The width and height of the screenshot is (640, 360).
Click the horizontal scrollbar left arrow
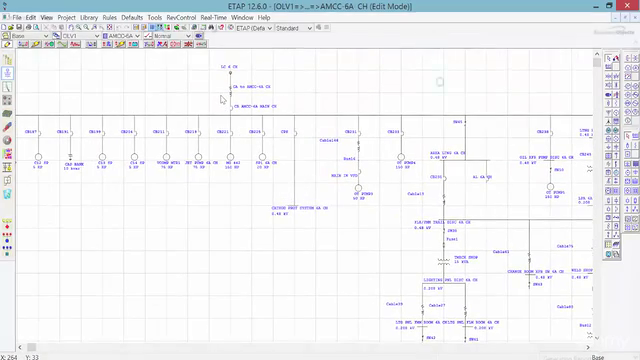click(x=20, y=347)
